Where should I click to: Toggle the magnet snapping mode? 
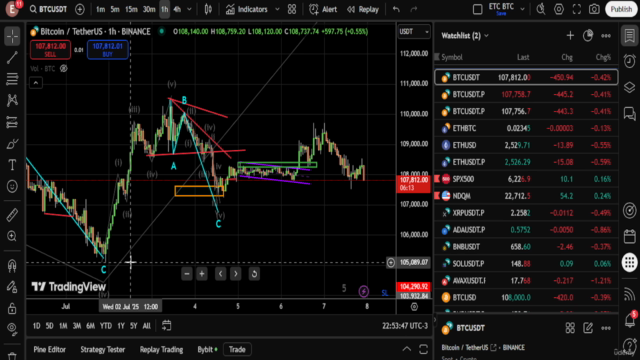coord(12,265)
